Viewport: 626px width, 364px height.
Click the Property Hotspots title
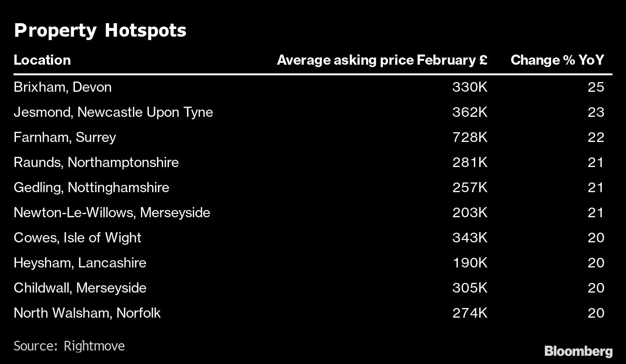click(x=100, y=30)
